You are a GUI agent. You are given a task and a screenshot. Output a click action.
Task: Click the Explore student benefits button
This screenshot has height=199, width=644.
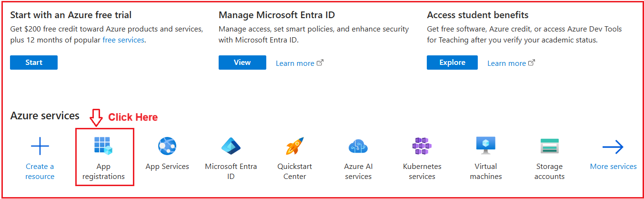tap(452, 63)
